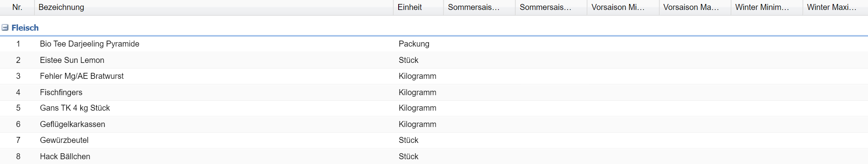Select row Bio Tee Darjeeling Pyramide
This screenshot has height=164, width=868.
click(90, 44)
